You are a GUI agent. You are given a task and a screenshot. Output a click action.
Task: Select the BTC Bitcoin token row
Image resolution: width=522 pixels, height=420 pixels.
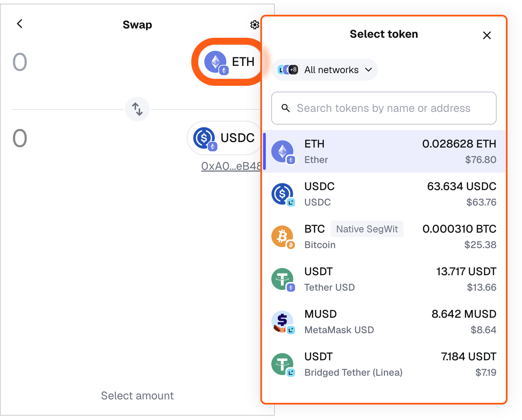[384, 236]
